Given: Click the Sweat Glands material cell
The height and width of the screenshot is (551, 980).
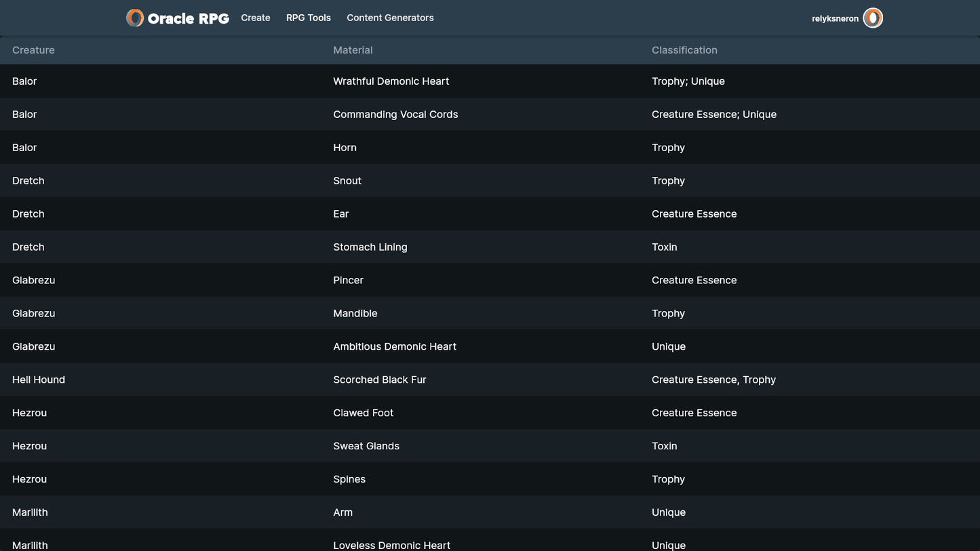Looking at the screenshot, I should 366,446.
